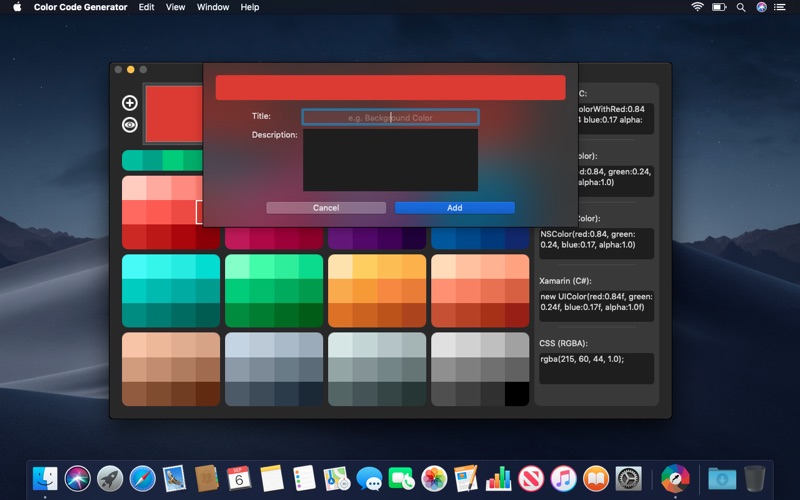Click inside the Description text area
Image resolution: width=800 pixels, height=500 pixels.
point(390,160)
